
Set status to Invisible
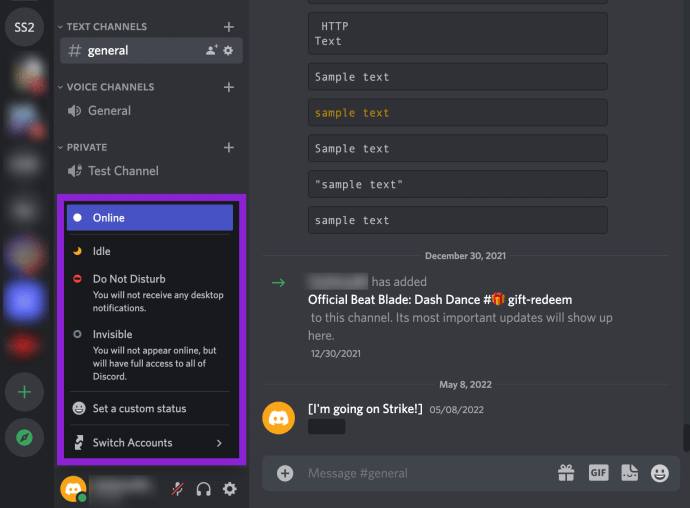pos(150,355)
